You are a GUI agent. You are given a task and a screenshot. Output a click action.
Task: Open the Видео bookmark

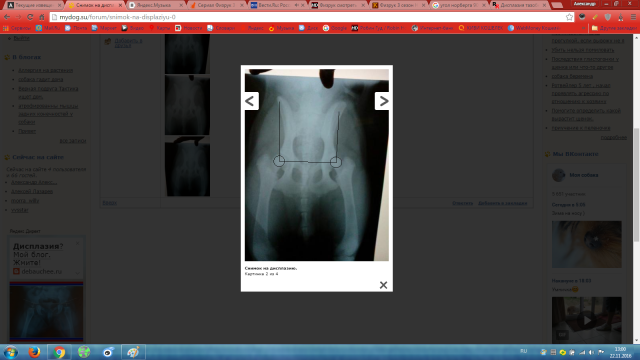(x=133, y=28)
